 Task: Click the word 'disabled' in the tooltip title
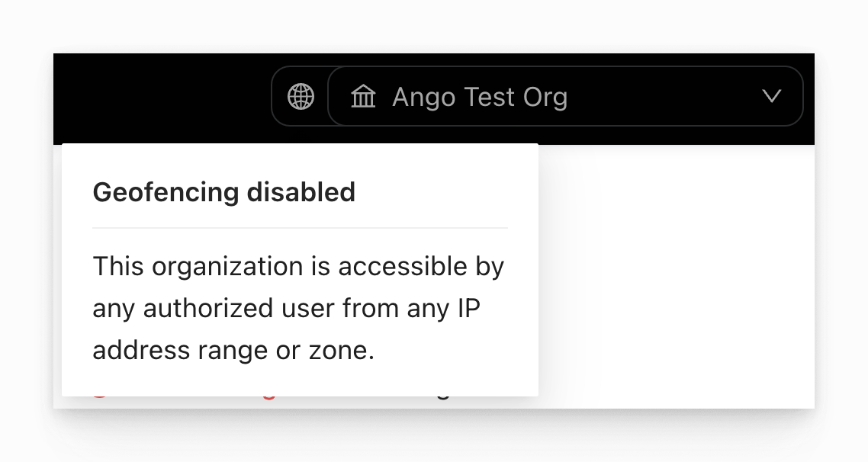pos(301,192)
